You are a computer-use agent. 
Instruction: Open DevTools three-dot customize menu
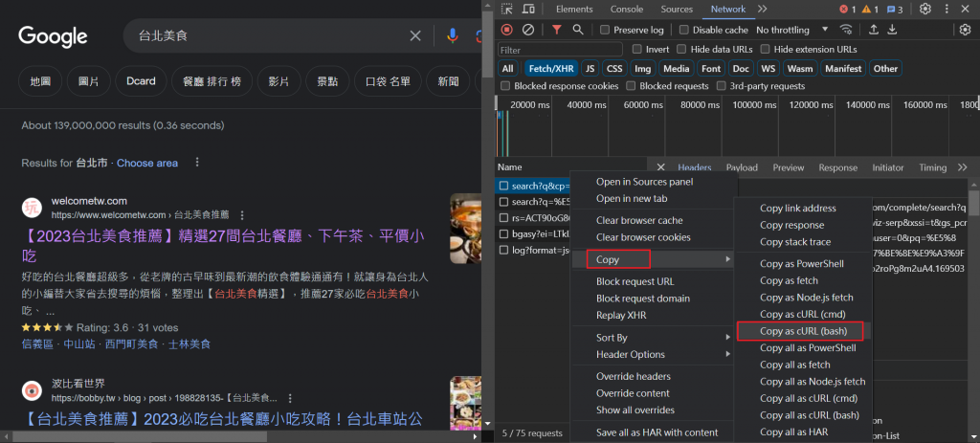click(x=947, y=9)
